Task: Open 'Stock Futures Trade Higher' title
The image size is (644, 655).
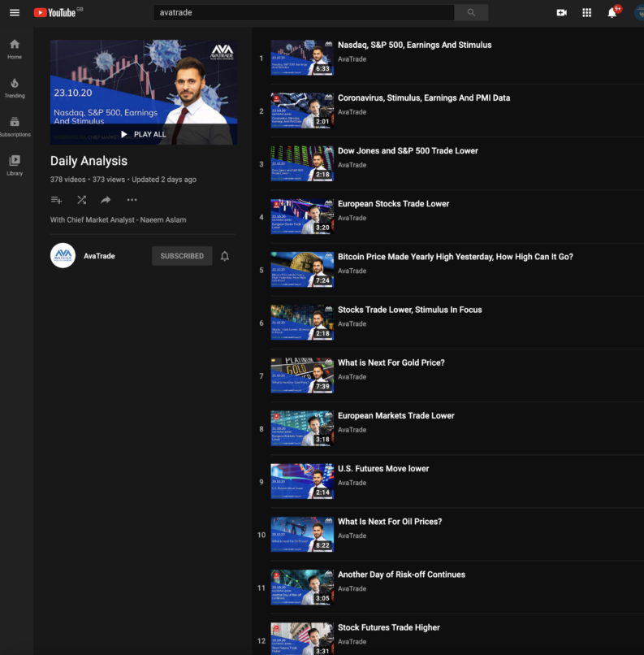Action: point(388,627)
